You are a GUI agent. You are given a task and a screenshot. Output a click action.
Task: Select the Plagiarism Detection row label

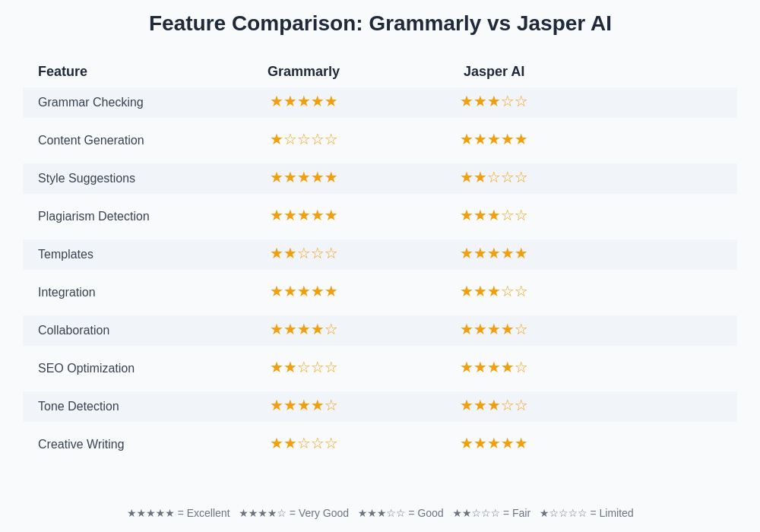click(x=93, y=217)
